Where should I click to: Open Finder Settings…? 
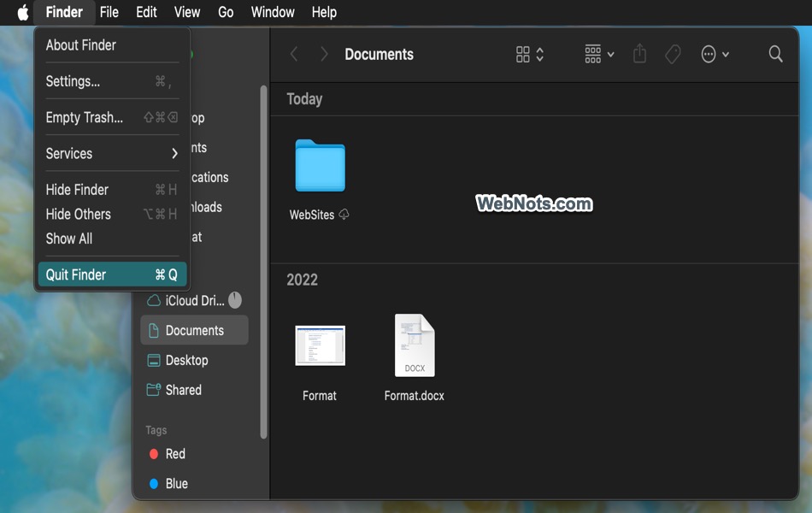(112, 81)
